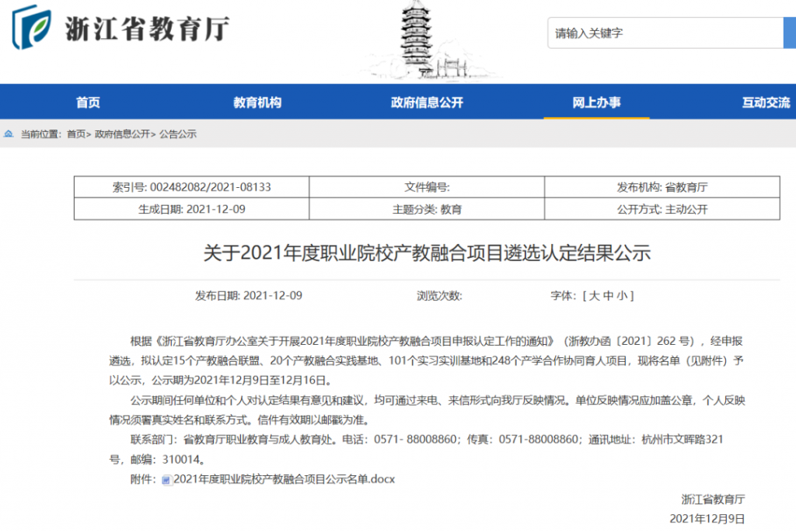This screenshot has width=796, height=532.
Task: Switch to the 政府信息公开 tab
Action: coord(426,101)
